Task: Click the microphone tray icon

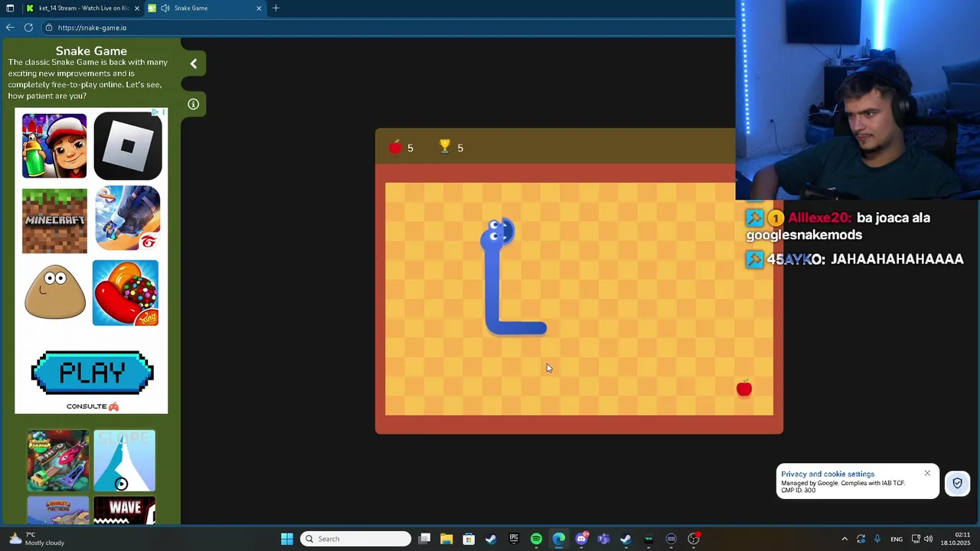Action: [x=877, y=539]
